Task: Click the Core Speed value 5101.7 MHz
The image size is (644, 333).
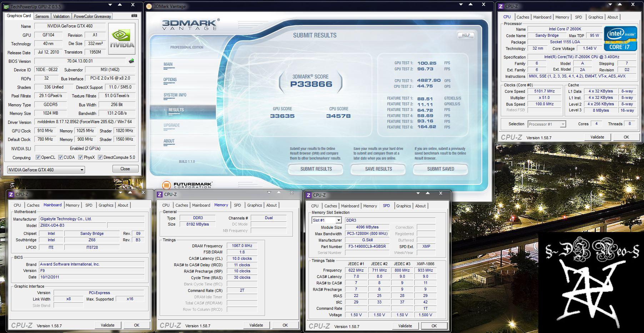Action: coord(544,91)
